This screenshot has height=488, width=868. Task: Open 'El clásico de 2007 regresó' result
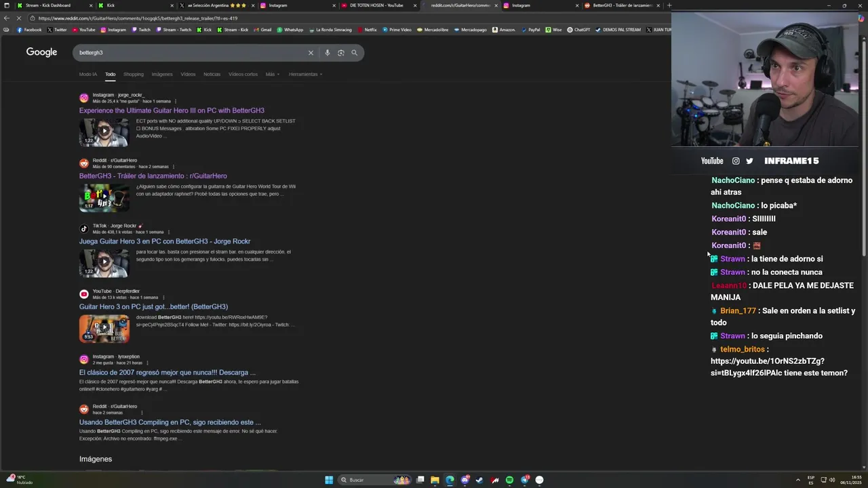click(x=167, y=373)
